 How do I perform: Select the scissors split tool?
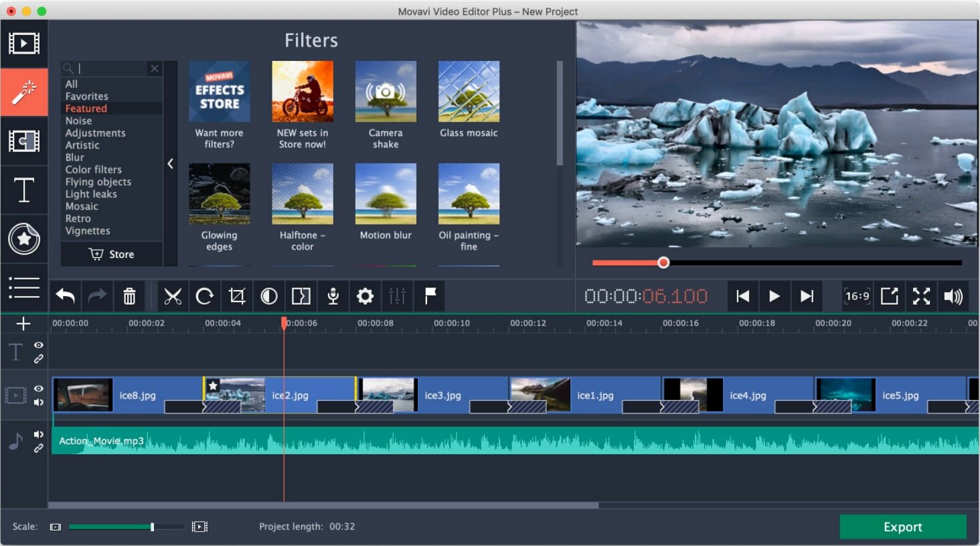173,296
